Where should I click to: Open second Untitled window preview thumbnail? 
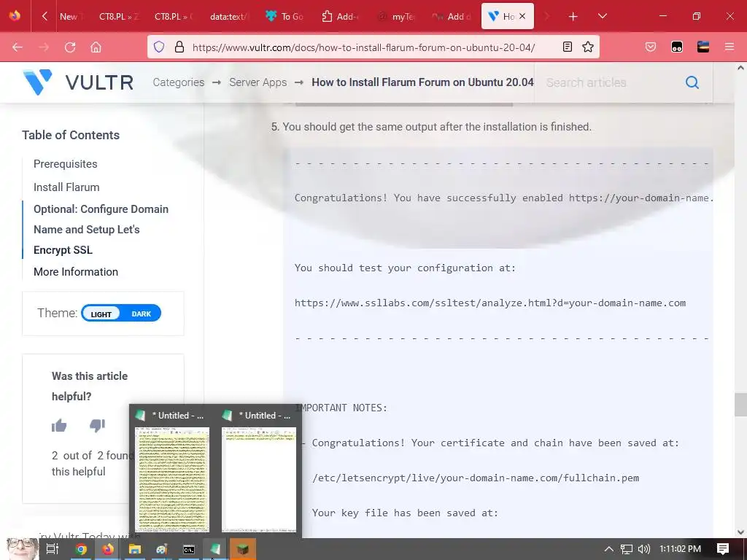point(259,478)
